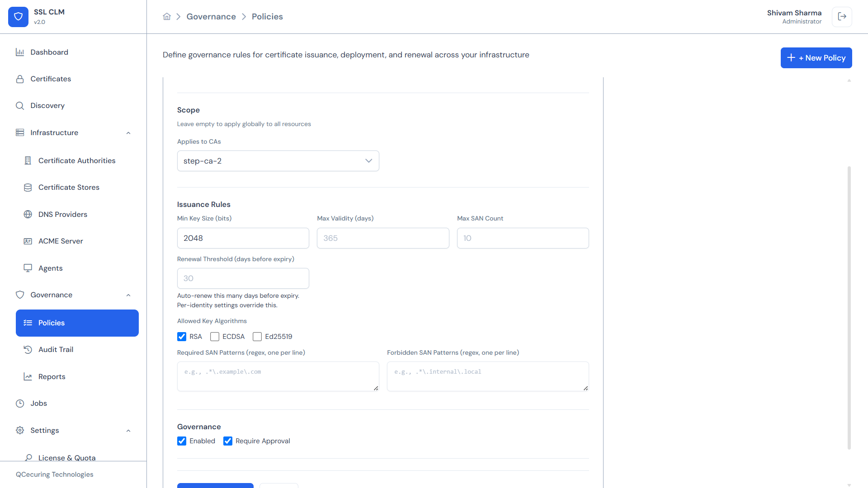Click the logout icon button
Screen dimensions: 868x488
tap(842, 17)
